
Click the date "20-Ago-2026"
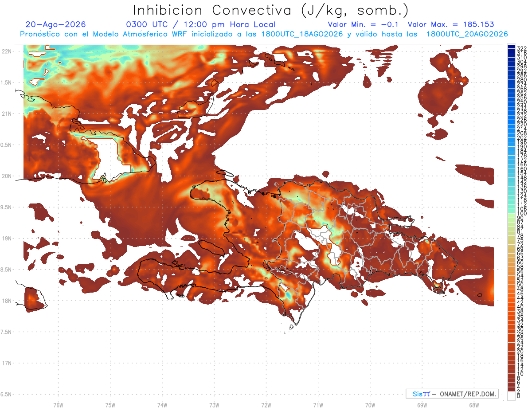pos(56,24)
